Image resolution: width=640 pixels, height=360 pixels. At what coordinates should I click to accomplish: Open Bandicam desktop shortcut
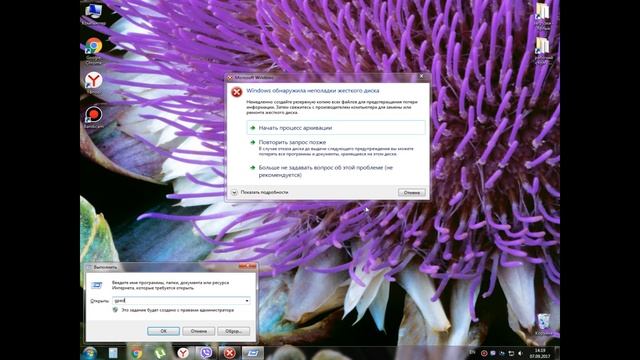(x=93, y=117)
